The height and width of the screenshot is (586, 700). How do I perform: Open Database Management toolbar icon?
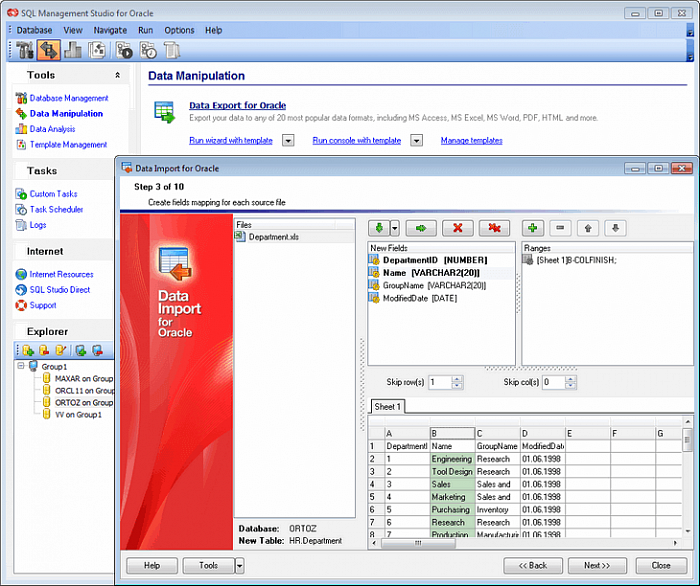[x=25, y=50]
